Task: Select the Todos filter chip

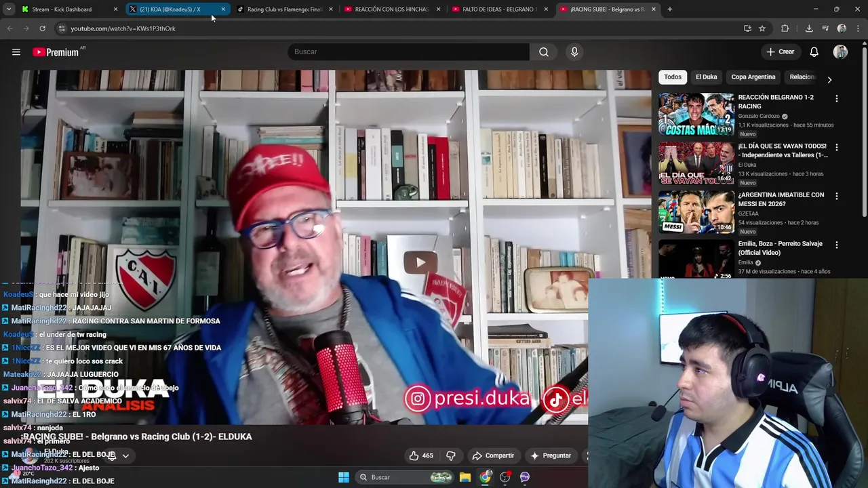Action: tap(673, 77)
